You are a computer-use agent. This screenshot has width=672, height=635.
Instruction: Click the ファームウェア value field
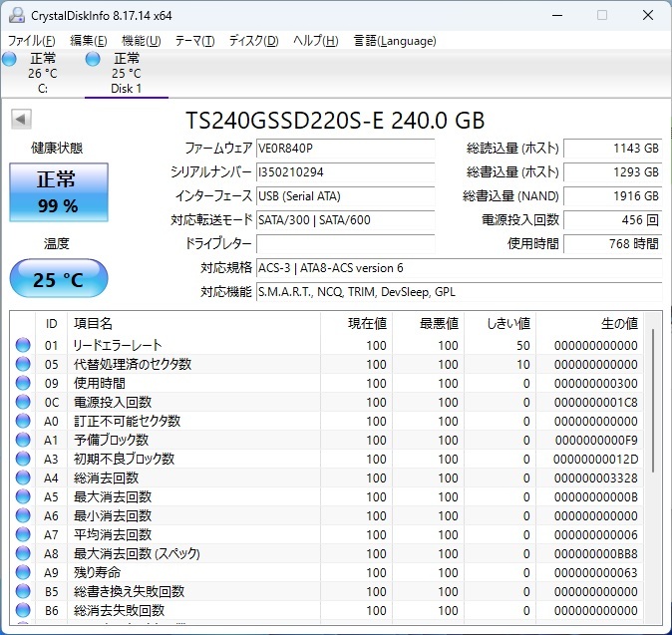345,149
